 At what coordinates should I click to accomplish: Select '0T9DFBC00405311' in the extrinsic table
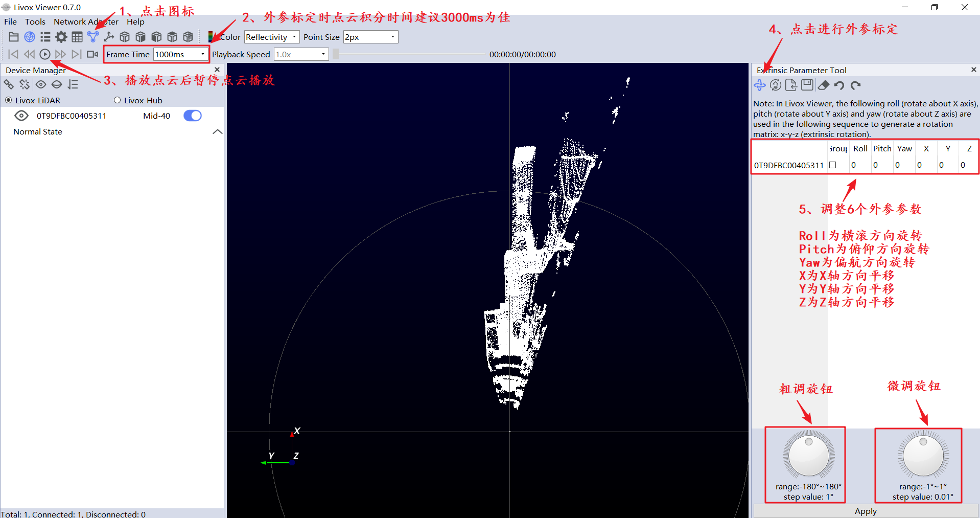pos(789,165)
